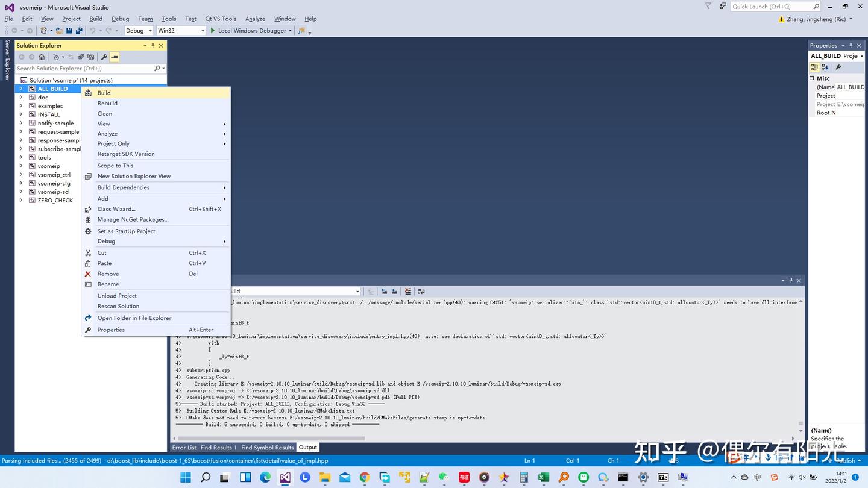Select the Class Wizard icon in context menu
This screenshot has height=488, width=868.
(x=89, y=209)
